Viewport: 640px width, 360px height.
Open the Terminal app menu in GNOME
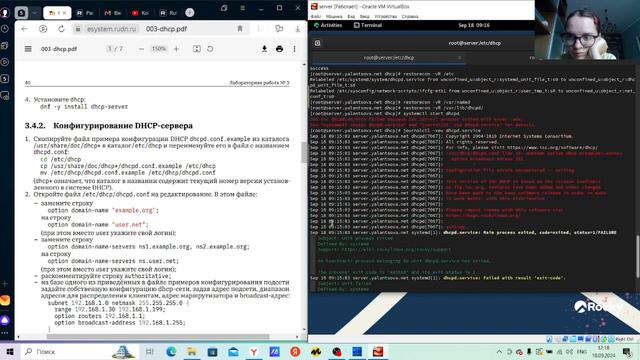click(x=367, y=25)
